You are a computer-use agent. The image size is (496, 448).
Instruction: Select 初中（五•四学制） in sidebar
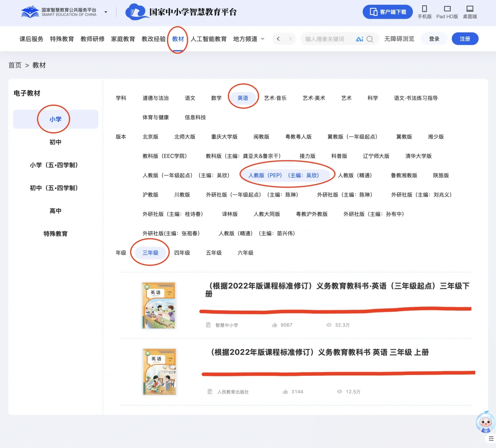pos(54,188)
